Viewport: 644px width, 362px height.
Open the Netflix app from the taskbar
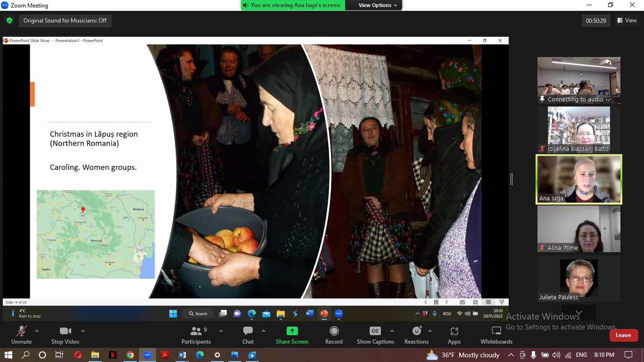[x=113, y=355]
